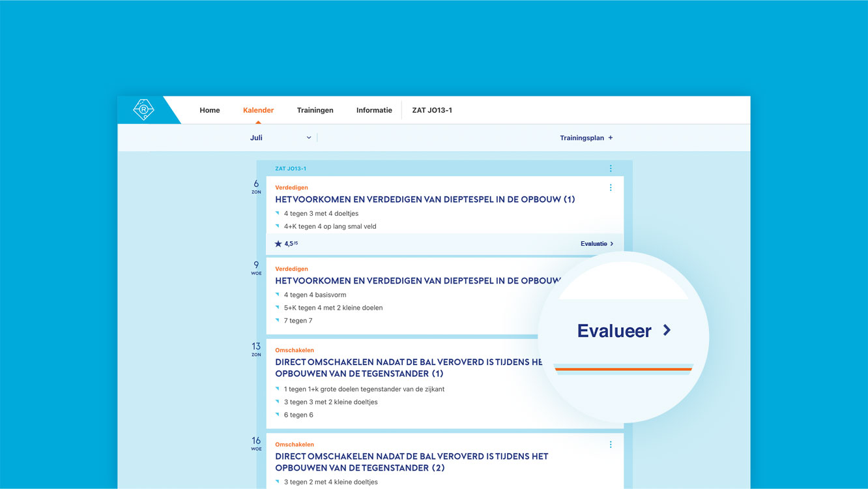Open three-dot menu on July 6 training card
This screenshot has width=868, height=489.
point(611,188)
